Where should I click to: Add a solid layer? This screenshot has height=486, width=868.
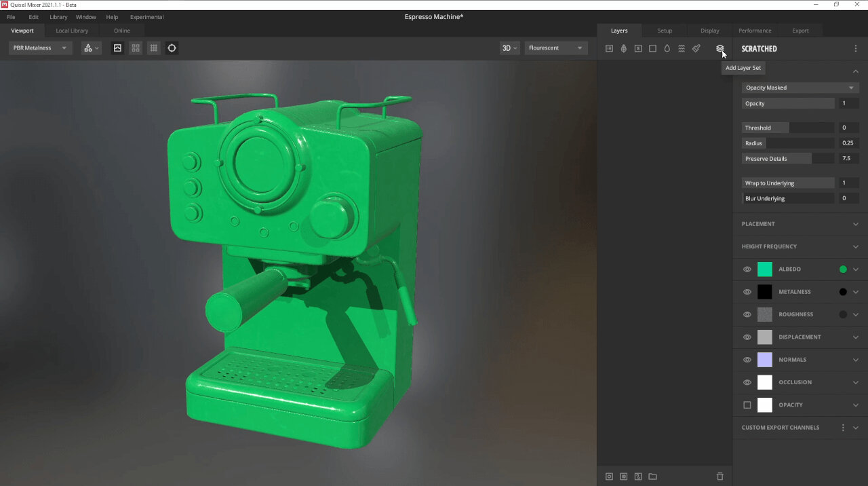point(653,48)
